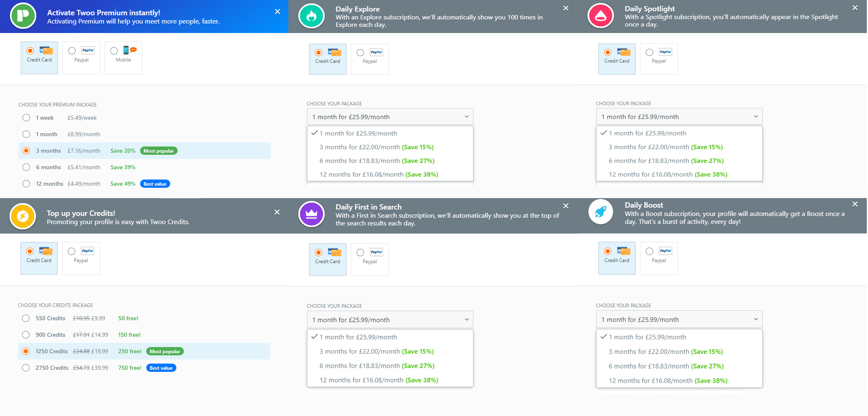Screen dimensions: 868x416
Task: Click the Daily Explore flame icon
Action: point(311,16)
